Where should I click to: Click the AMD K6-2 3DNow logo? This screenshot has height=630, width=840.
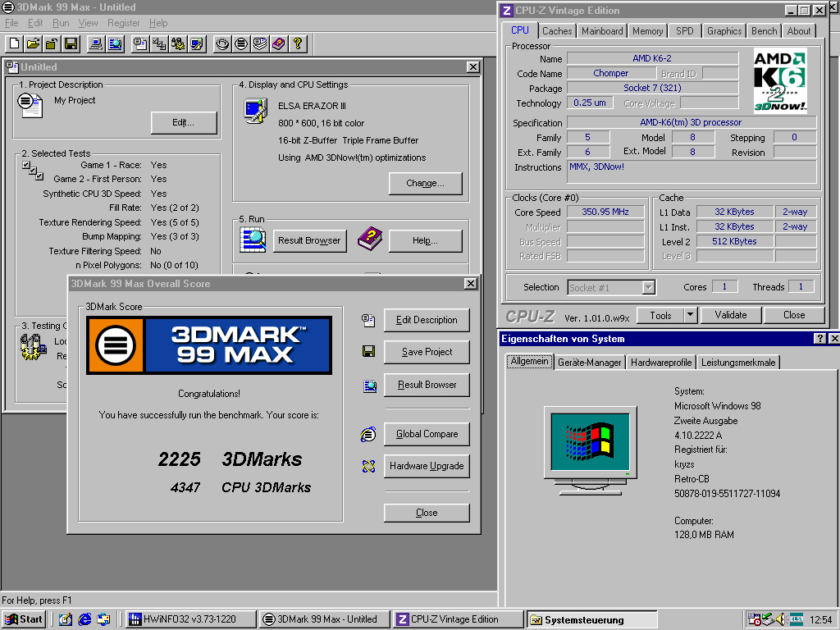coord(780,80)
